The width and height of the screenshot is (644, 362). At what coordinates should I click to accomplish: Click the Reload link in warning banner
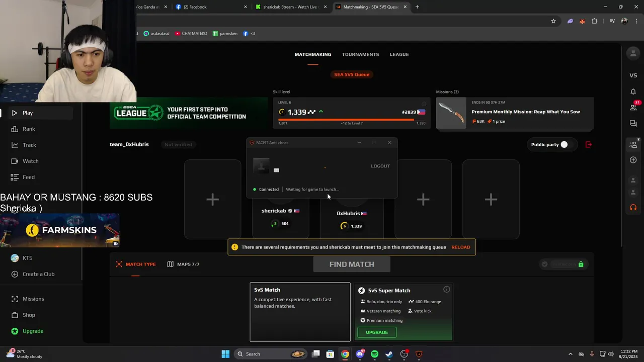tap(460, 247)
